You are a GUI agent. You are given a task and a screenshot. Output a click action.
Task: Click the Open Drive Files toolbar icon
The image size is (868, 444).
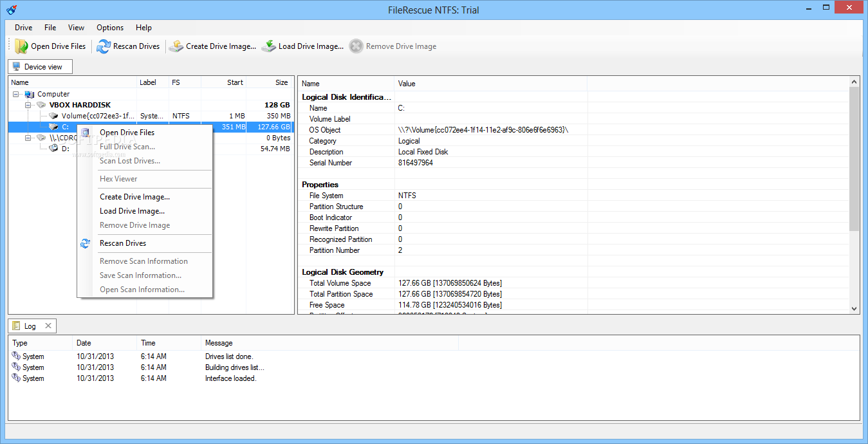click(21, 46)
